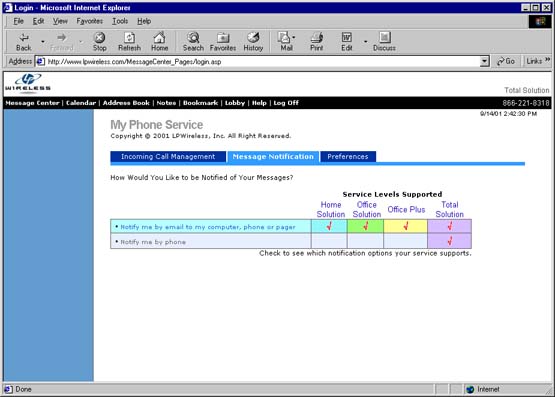Open the Mail button dropdown arrow

tap(294, 37)
